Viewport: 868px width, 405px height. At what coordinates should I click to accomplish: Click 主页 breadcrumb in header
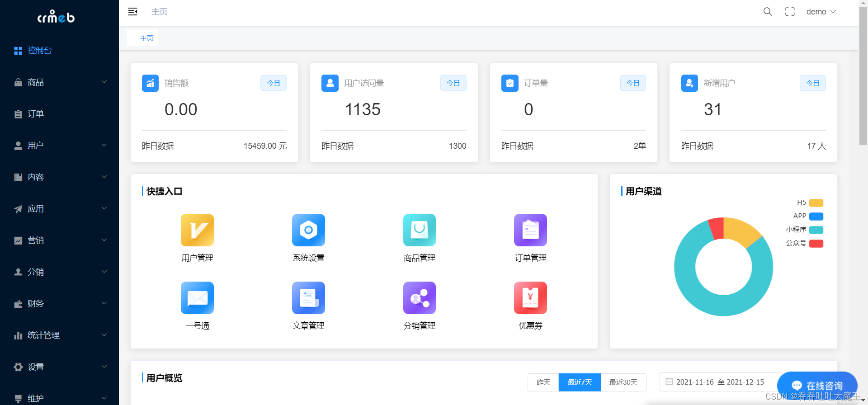click(x=159, y=12)
